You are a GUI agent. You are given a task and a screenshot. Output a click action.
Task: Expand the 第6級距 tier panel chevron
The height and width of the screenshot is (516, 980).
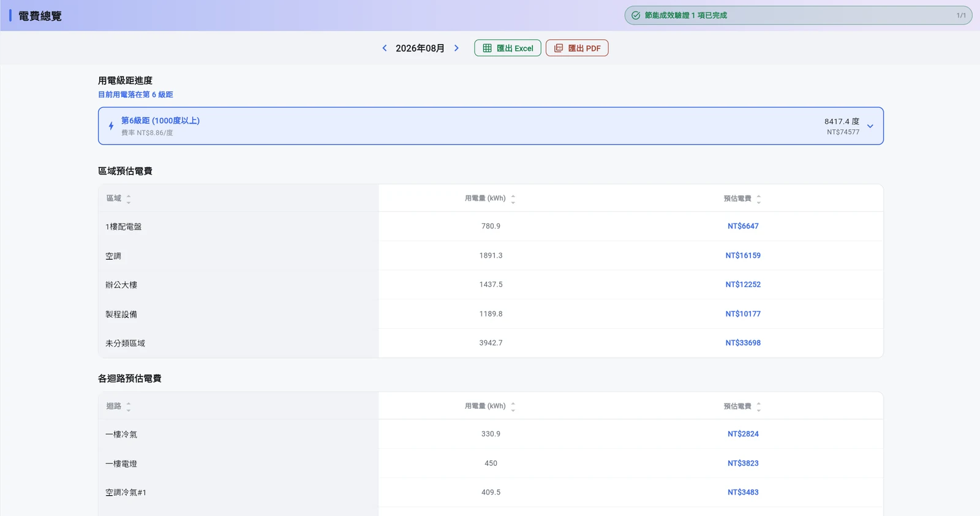870,126
